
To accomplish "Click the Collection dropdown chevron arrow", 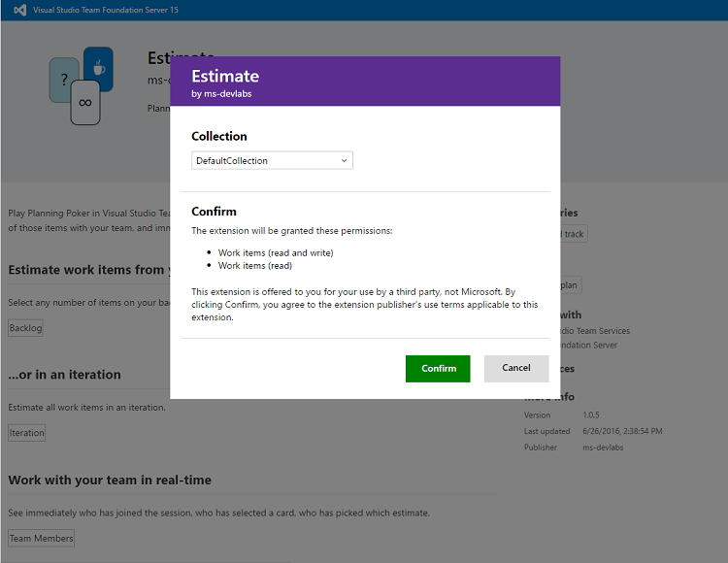I will click(344, 160).
